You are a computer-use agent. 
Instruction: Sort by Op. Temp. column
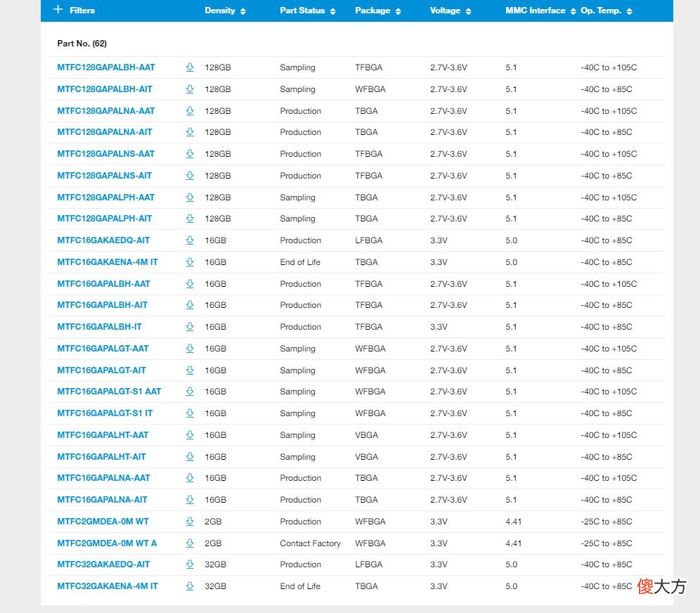pyautogui.click(x=607, y=11)
